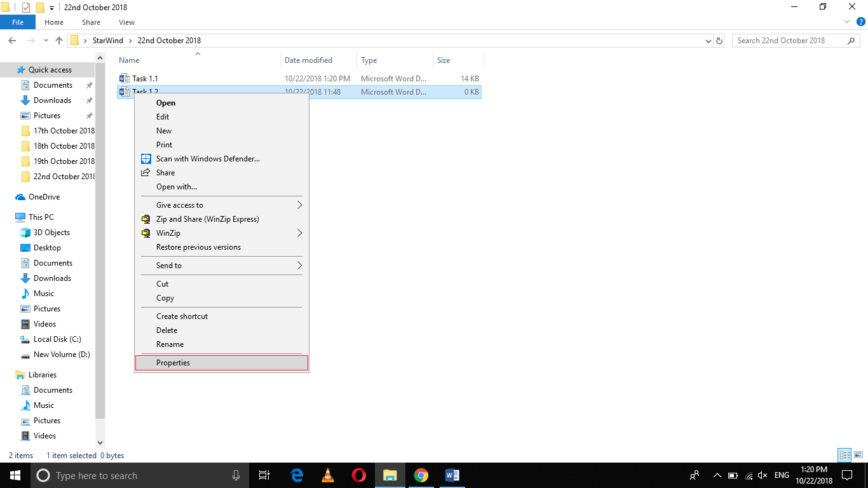Launch Opera browser from the taskbar
Viewport: 868px width, 488px height.
tap(359, 475)
